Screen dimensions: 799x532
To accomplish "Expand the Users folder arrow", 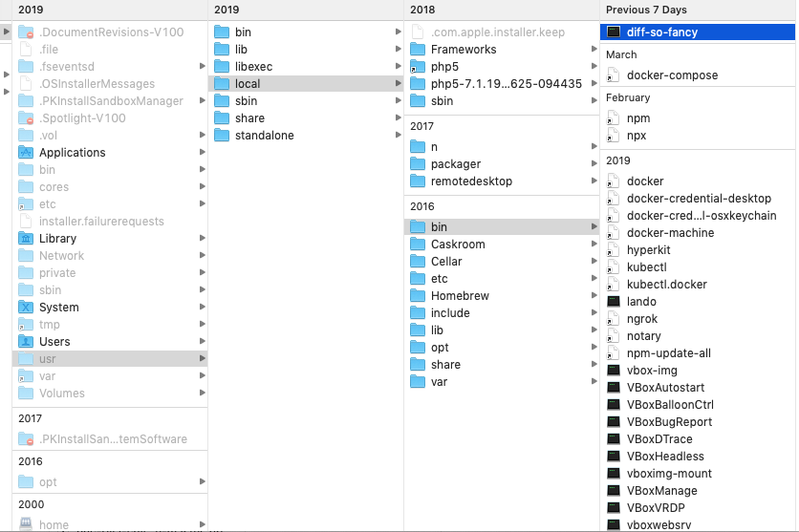I will click(x=203, y=342).
